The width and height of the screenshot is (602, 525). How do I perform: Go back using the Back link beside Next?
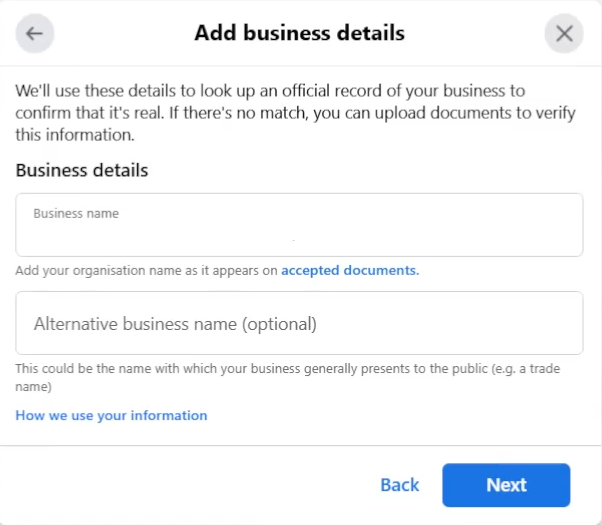(399, 485)
